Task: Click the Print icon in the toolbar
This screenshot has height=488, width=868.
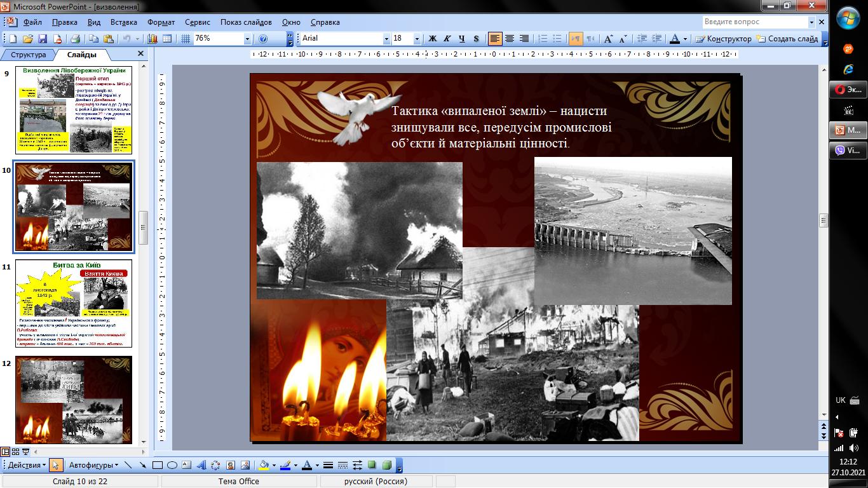Action: tap(75, 39)
